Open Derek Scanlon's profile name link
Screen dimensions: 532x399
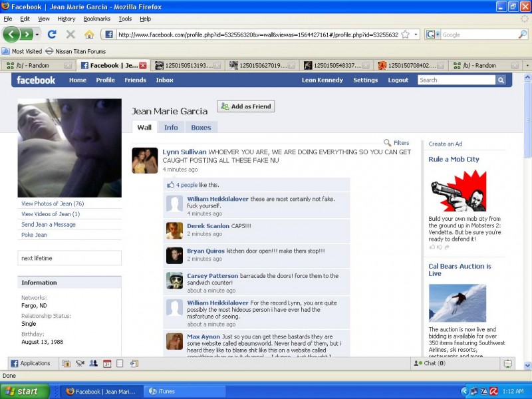pyautogui.click(x=208, y=225)
